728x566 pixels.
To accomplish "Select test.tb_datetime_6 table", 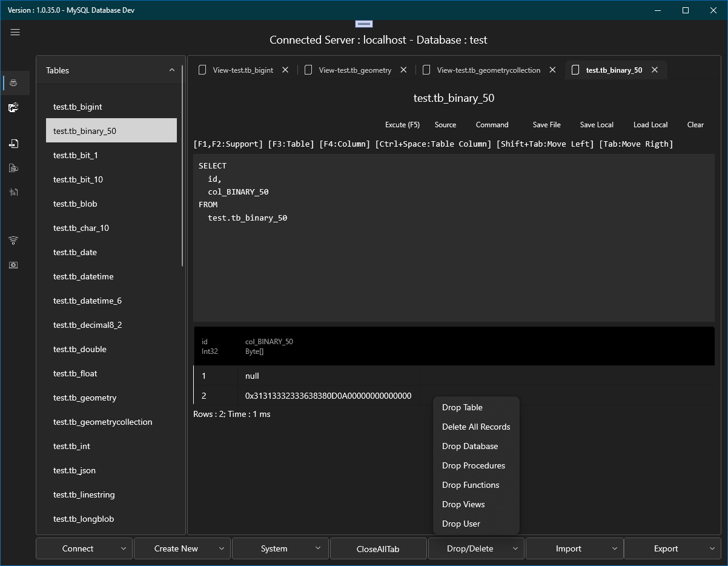I will pos(111,301).
